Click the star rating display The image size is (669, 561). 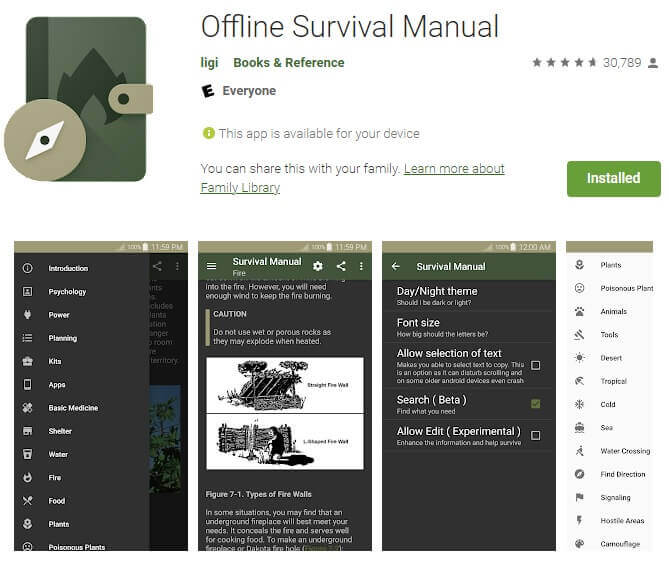point(563,63)
